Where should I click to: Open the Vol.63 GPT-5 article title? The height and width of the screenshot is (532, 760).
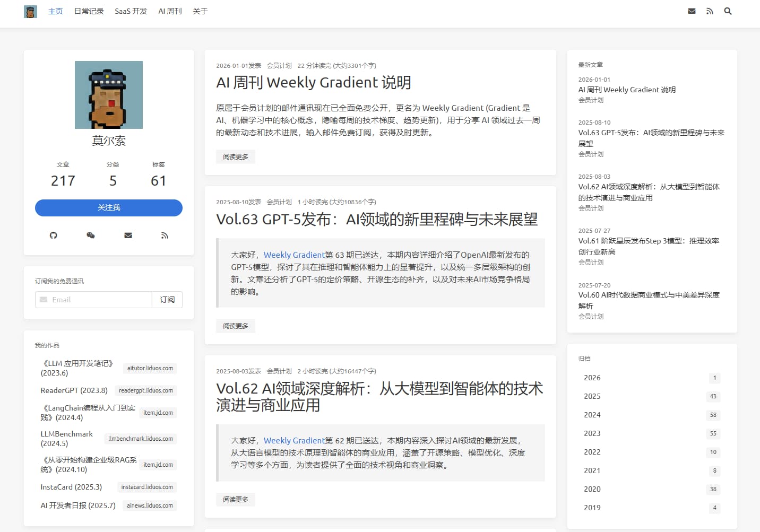click(x=377, y=219)
